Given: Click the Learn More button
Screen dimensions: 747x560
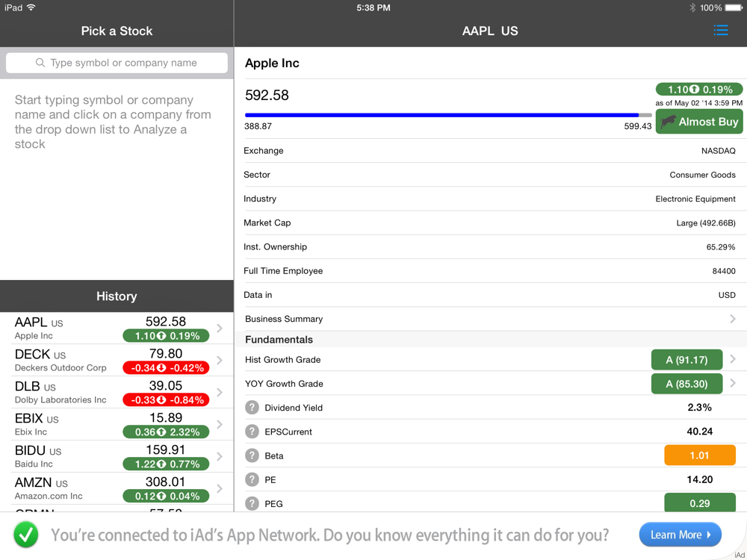Looking at the screenshot, I should [x=680, y=535].
